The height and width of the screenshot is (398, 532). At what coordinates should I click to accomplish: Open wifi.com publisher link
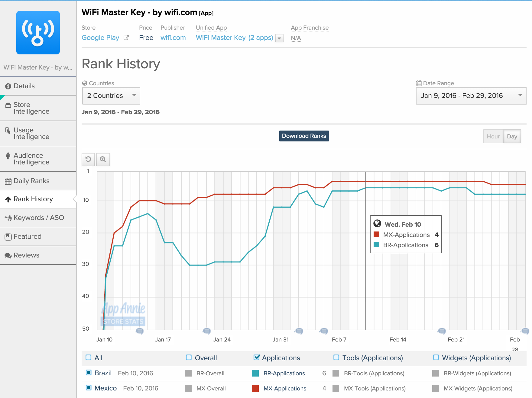pyautogui.click(x=173, y=38)
